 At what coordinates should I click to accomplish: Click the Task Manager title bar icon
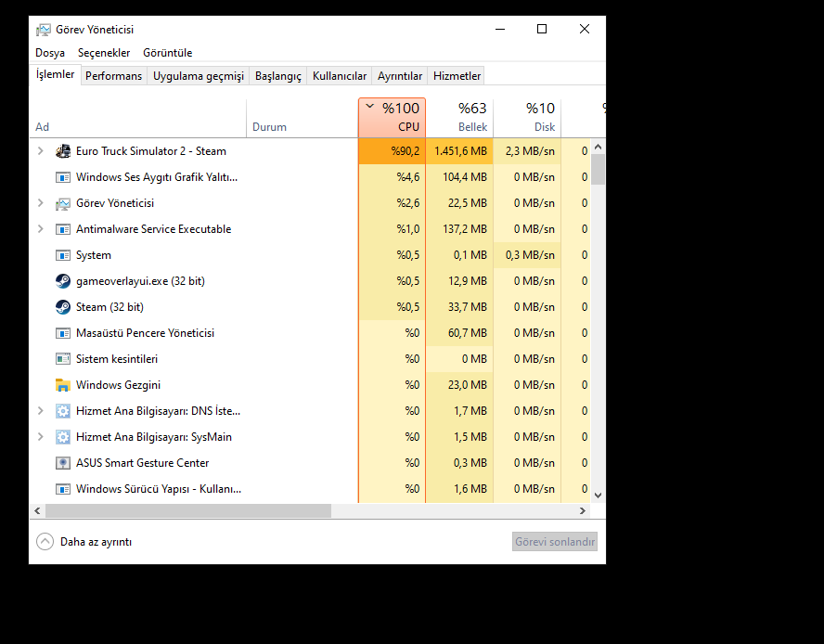(x=44, y=30)
